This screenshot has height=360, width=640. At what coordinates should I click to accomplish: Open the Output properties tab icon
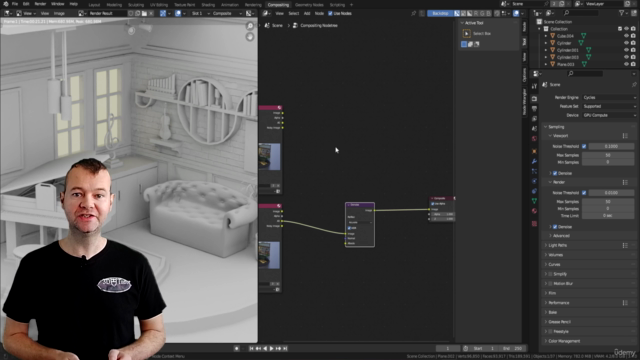coord(534,109)
